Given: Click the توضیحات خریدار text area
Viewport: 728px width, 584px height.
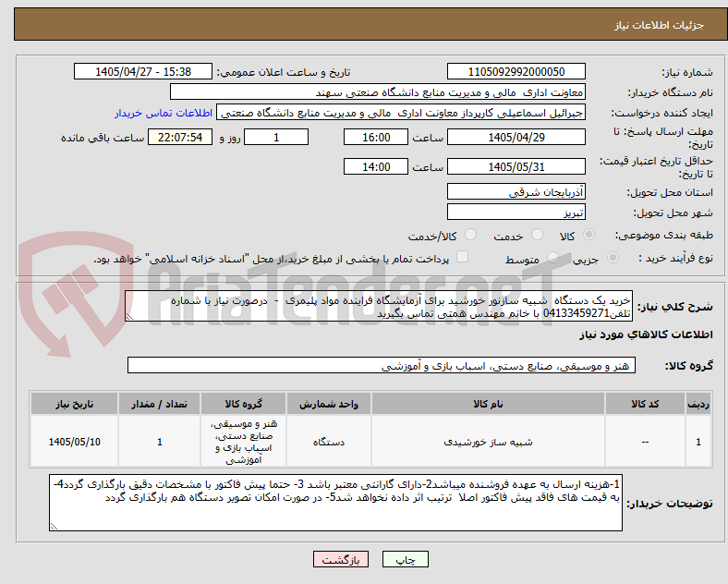Looking at the screenshot, I should [x=335, y=503].
